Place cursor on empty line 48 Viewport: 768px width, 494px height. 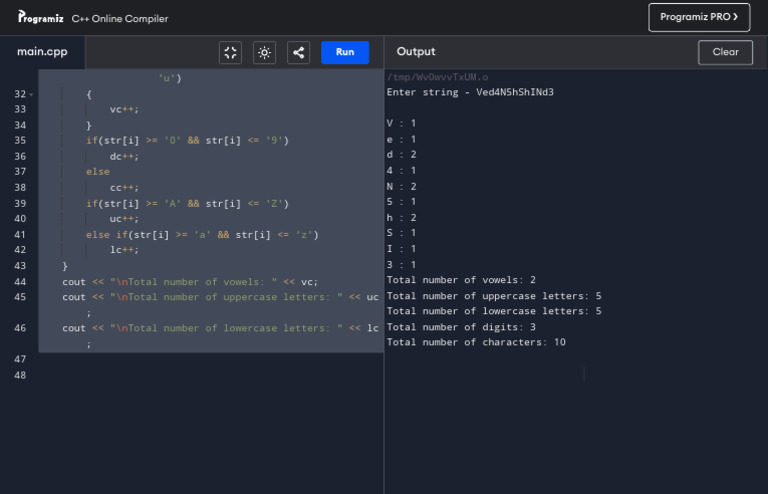(x=200, y=374)
